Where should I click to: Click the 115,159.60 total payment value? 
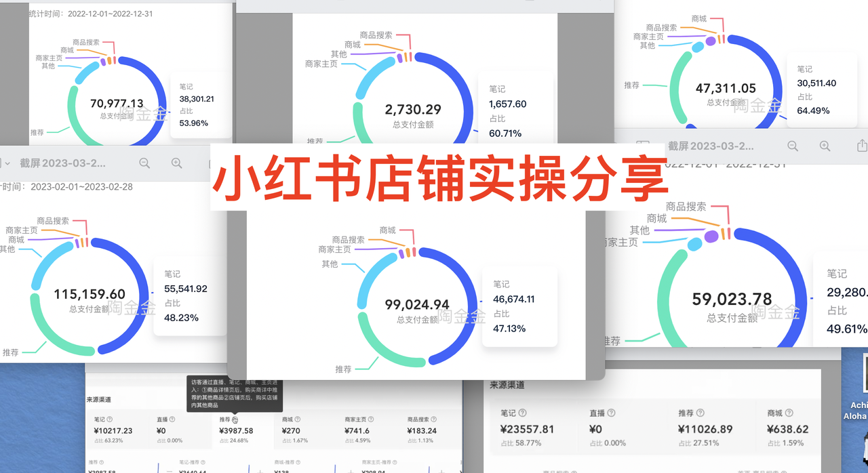[x=90, y=294]
